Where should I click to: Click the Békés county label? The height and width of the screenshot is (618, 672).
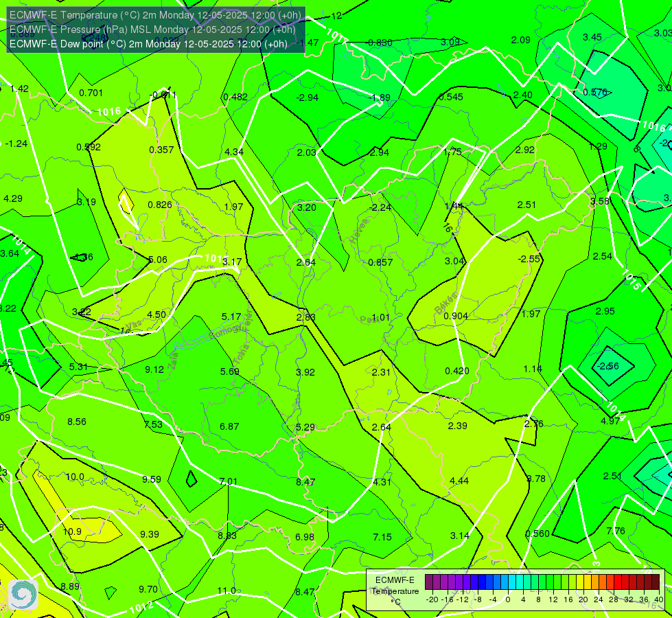446,304
